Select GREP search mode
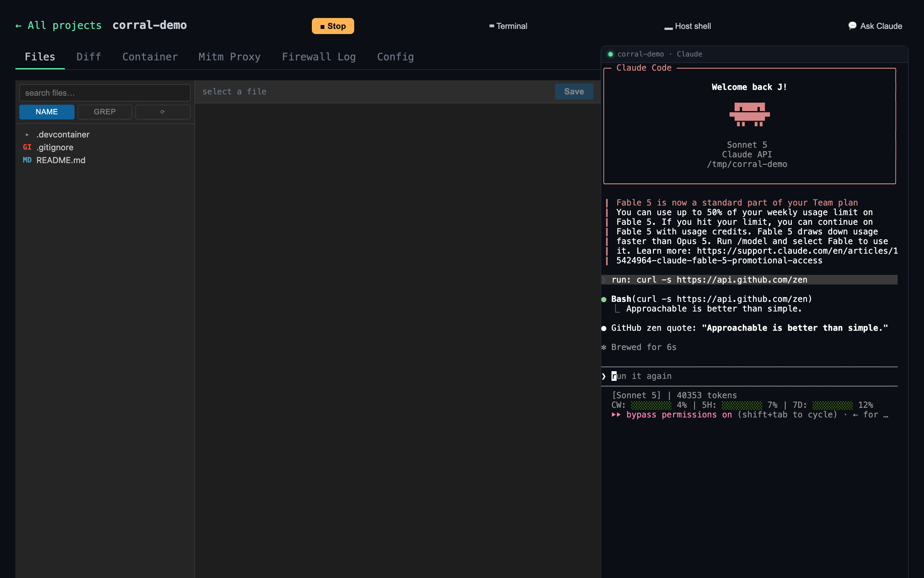This screenshot has height=578, width=924. click(105, 112)
